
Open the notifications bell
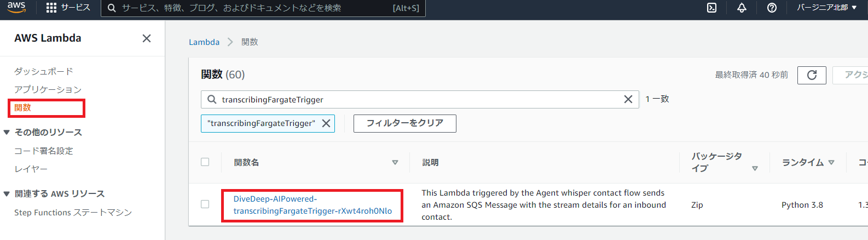tap(742, 8)
